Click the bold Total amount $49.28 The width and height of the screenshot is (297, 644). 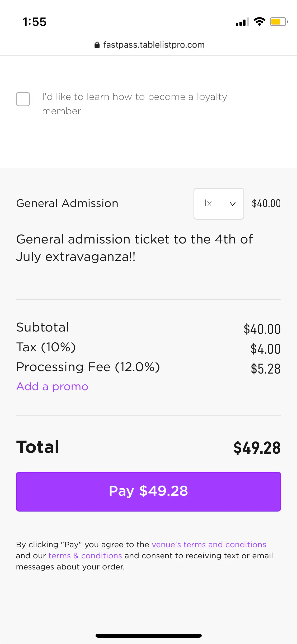(257, 448)
